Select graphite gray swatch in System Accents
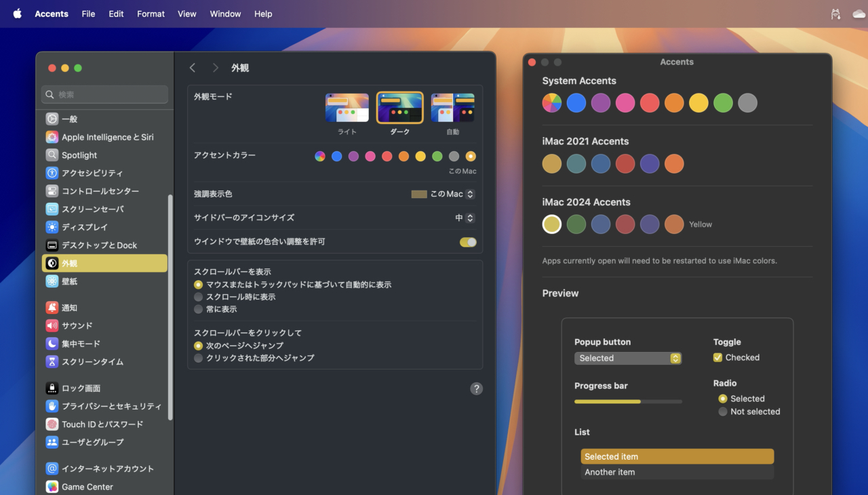 point(747,103)
